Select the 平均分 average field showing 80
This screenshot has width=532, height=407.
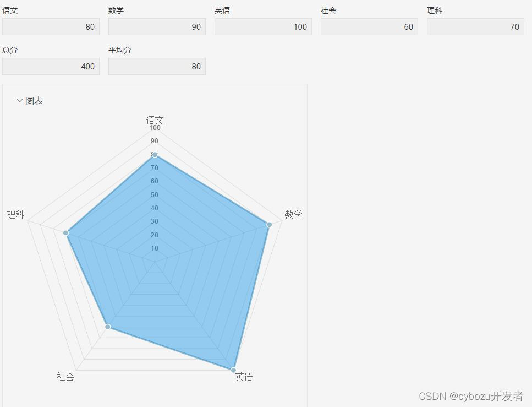pyautogui.click(x=157, y=66)
